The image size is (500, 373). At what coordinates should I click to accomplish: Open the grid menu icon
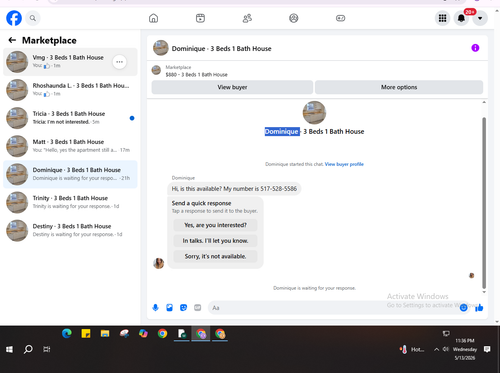(442, 18)
